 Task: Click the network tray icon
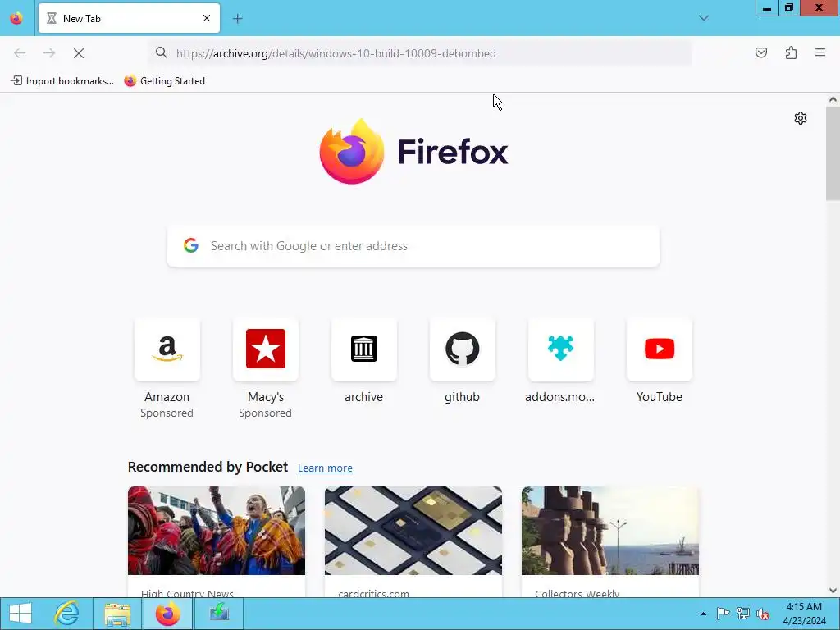(742, 614)
